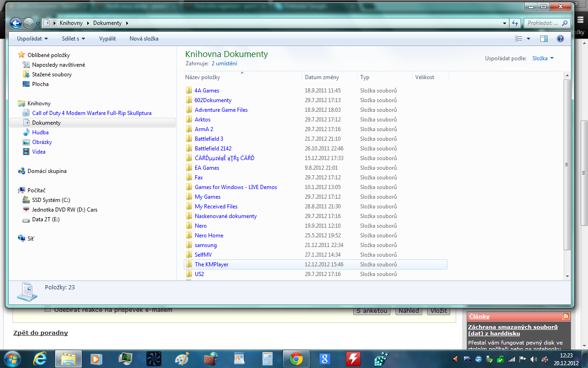Open the Paint palette icon on taskbar
Viewport: 588px width, 368px height.
pyautogui.click(x=182, y=358)
